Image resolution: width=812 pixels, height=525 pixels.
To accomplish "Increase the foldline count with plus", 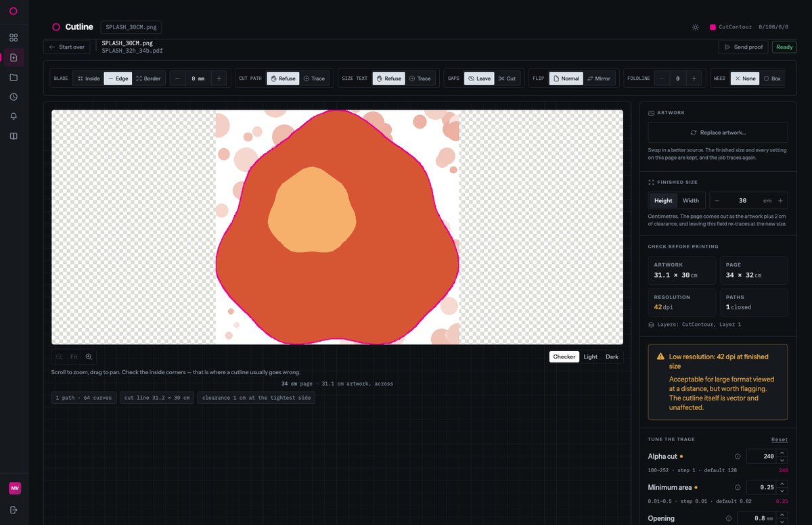I will (x=694, y=78).
